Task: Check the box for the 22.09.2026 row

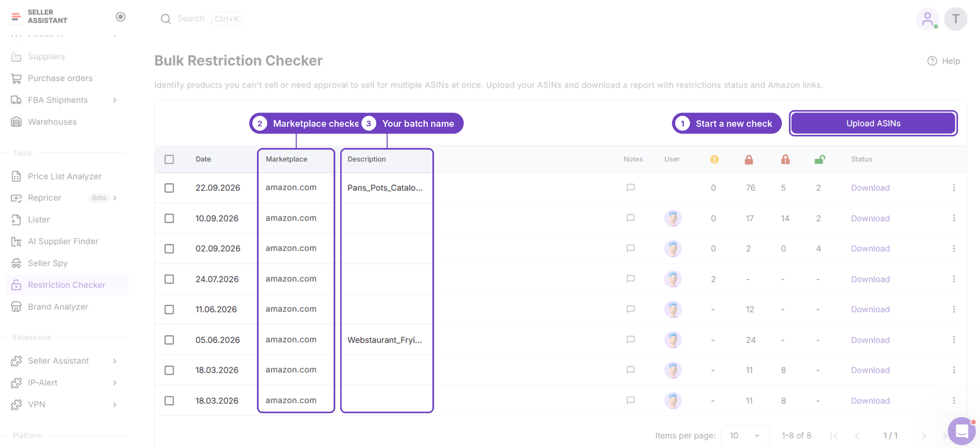Action: point(169,188)
